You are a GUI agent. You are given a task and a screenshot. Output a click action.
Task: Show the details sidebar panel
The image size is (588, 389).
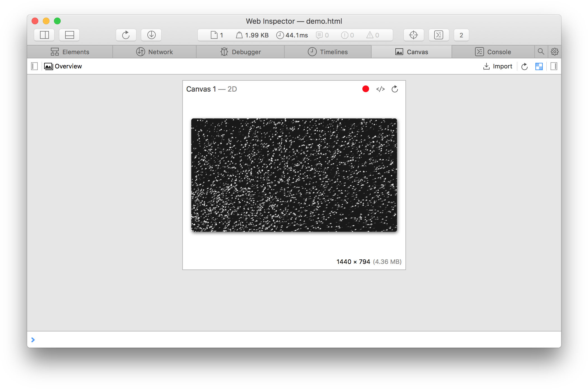(553, 66)
